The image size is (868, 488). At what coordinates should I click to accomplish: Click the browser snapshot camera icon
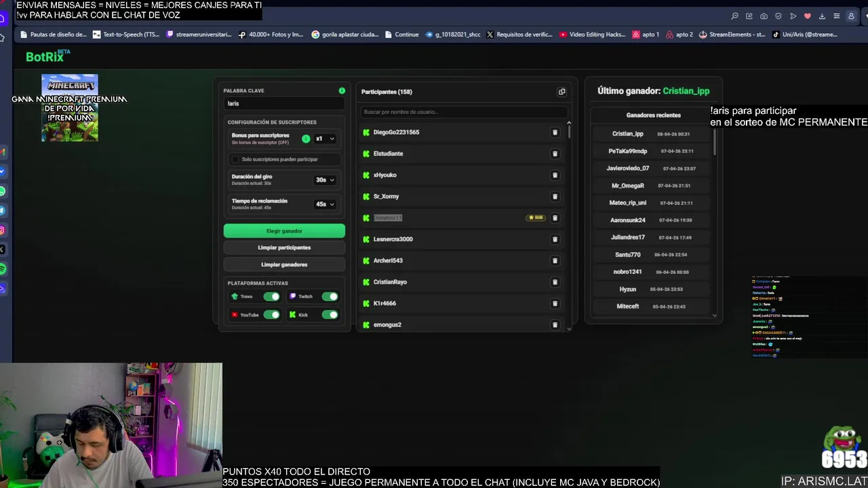764,16
